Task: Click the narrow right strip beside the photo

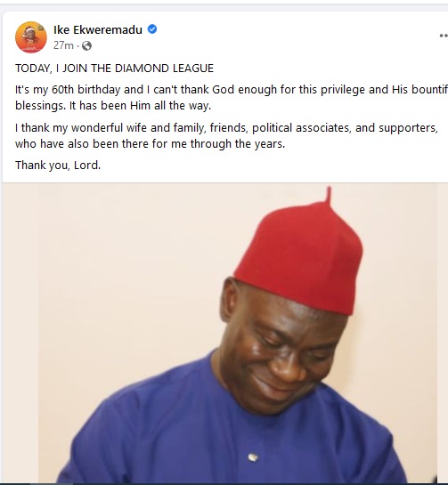Action: pos(443,333)
